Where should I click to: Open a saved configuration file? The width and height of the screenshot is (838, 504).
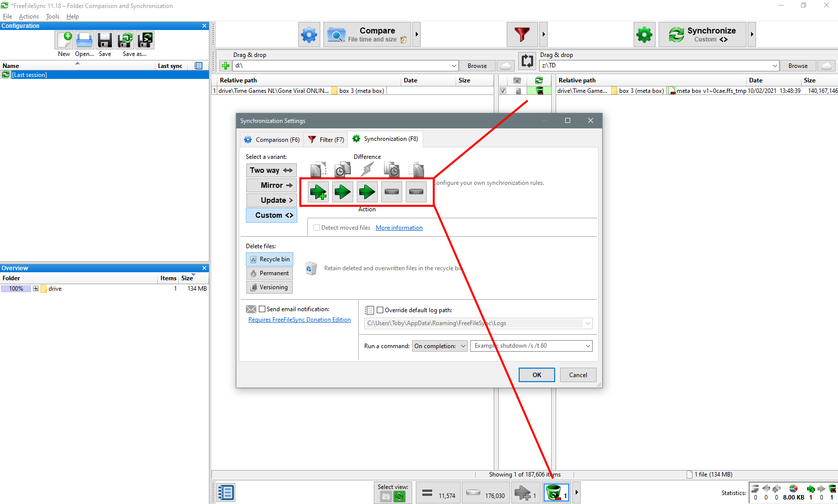point(84,40)
